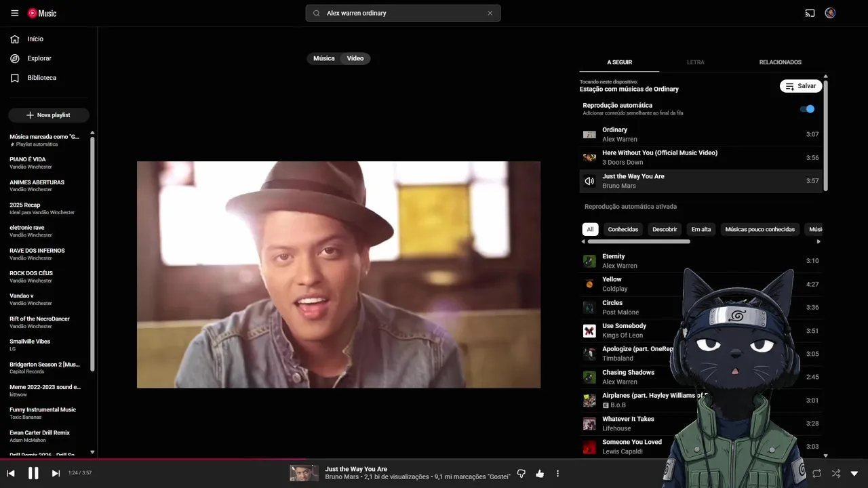The width and height of the screenshot is (868, 488).
Task: Open the account avatar menu
Action: (x=830, y=13)
